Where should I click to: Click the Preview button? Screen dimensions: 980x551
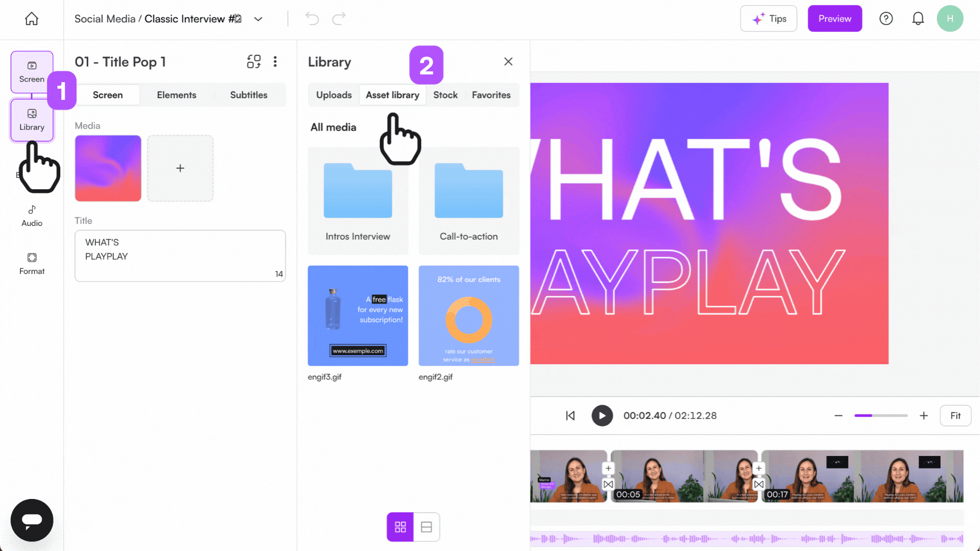click(835, 18)
